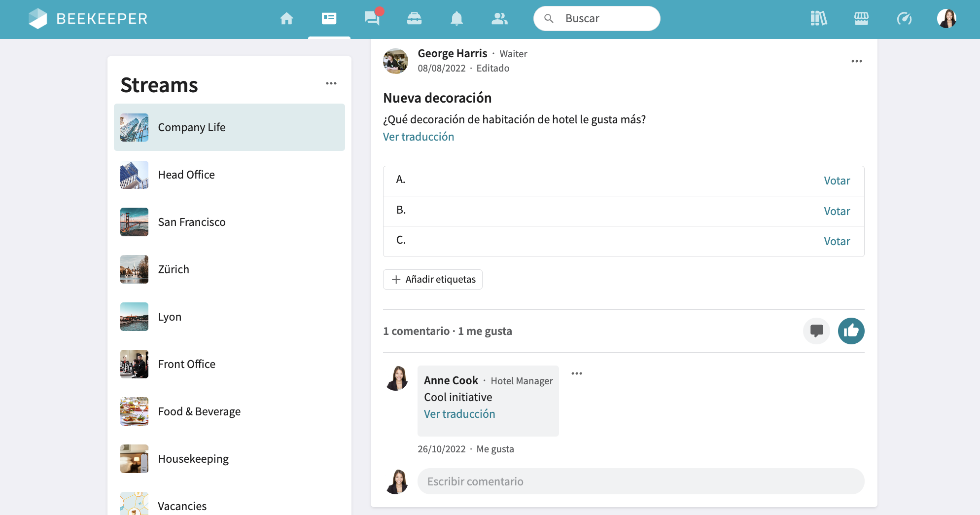Click the Escribir comentario field
The image size is (980, 515).
[x=640, y=481]
